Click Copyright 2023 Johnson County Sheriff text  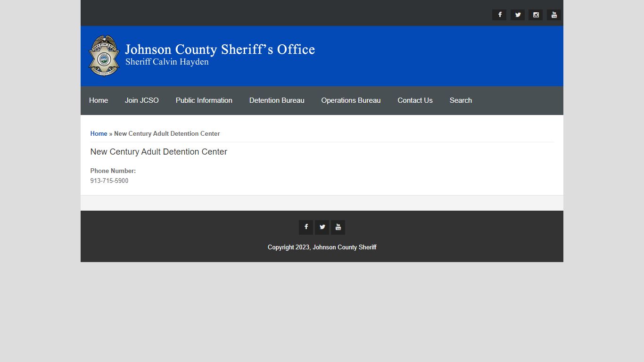[322, 247]
